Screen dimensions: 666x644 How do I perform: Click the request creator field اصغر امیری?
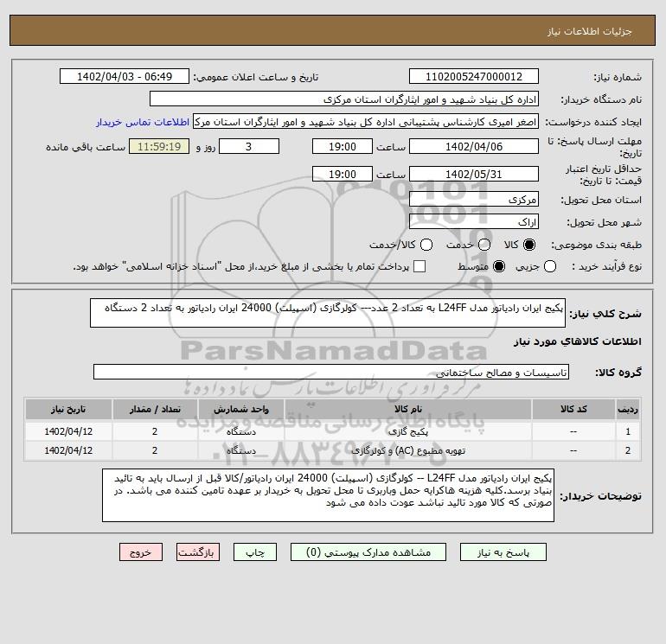366,122
